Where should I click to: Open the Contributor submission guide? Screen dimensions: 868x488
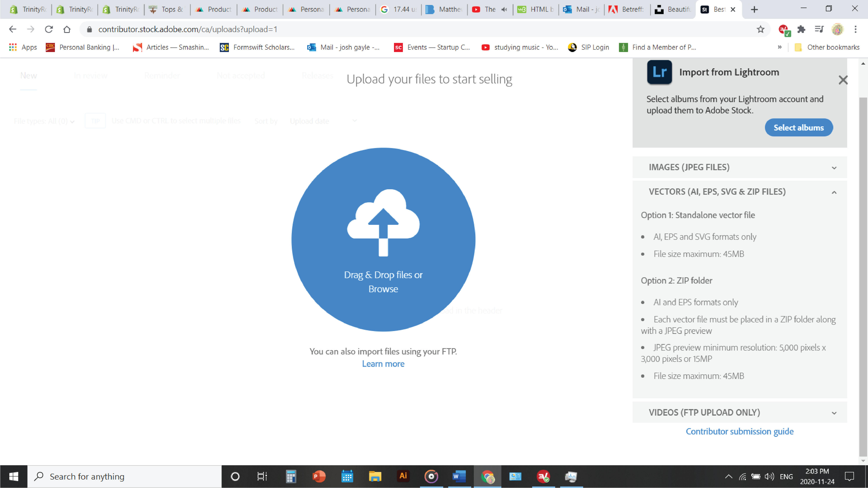(x=739, y=431)
